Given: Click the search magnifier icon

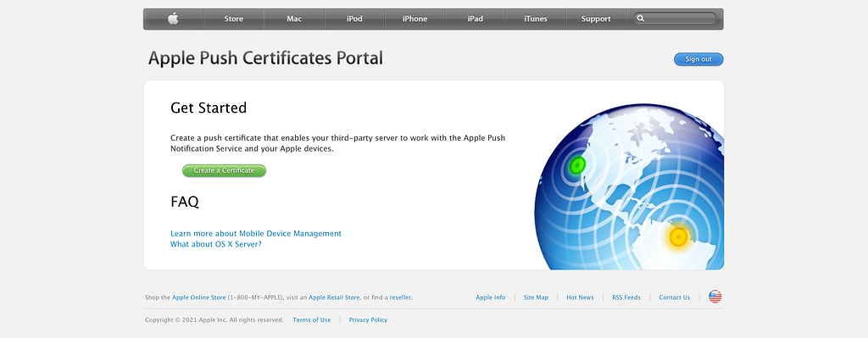Looking at the screenshot, I should click(x=641, y=19).
